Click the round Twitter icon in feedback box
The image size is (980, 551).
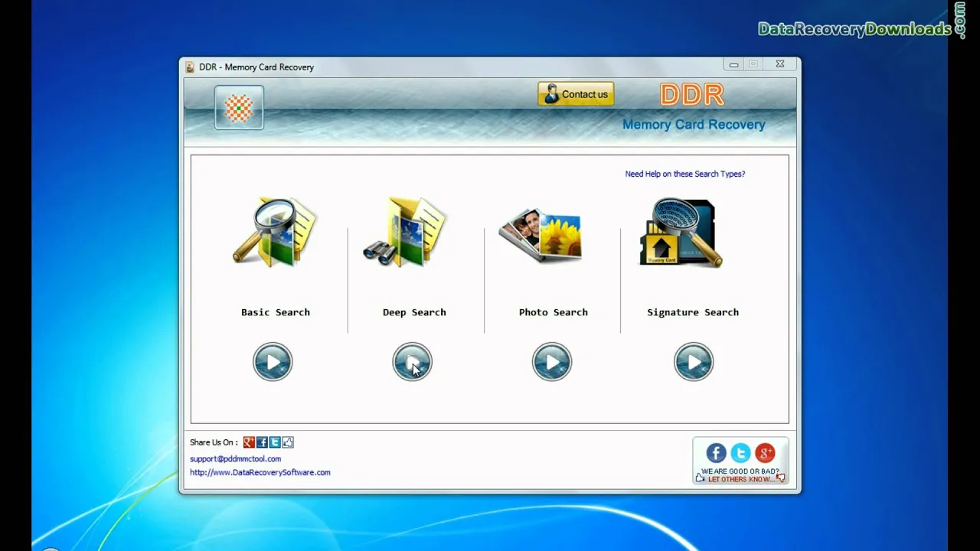pyautogui.click(x=740, y=453)
